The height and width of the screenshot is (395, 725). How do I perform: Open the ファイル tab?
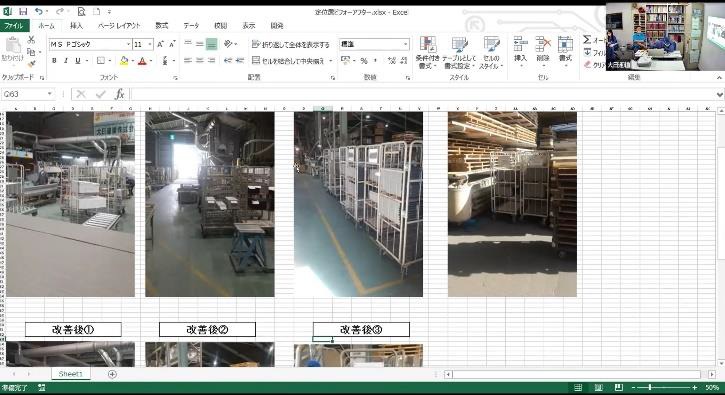[x=14, y=26]
